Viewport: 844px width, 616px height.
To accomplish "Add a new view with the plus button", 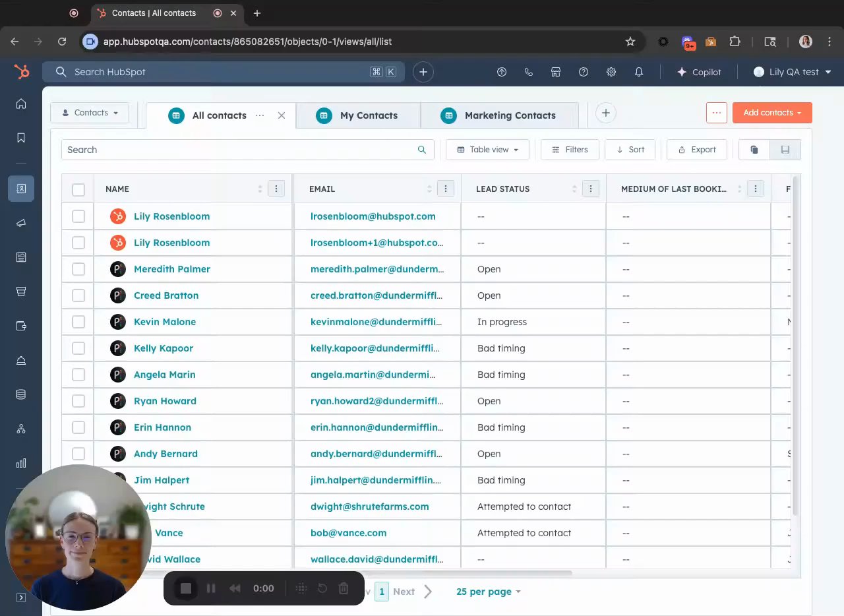I will tap(605, 113).
